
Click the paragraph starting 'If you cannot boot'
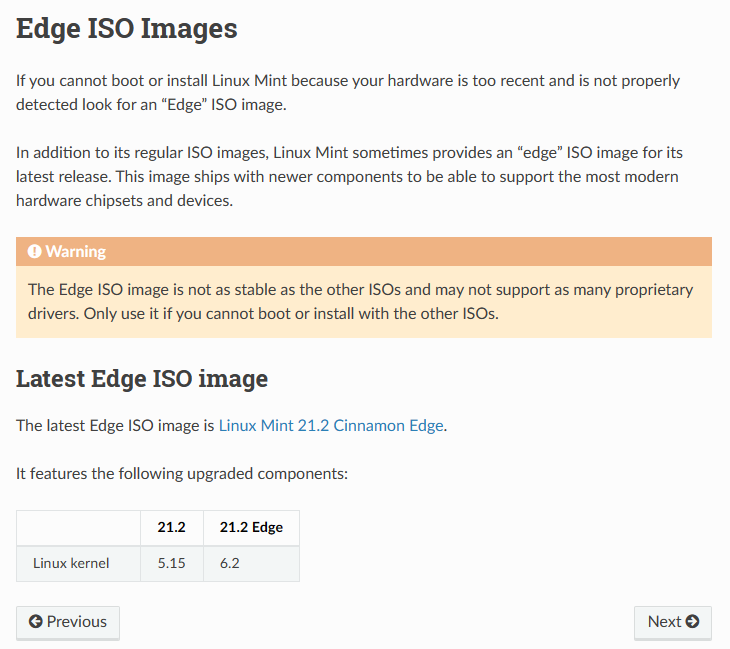[x=348, y=93]
